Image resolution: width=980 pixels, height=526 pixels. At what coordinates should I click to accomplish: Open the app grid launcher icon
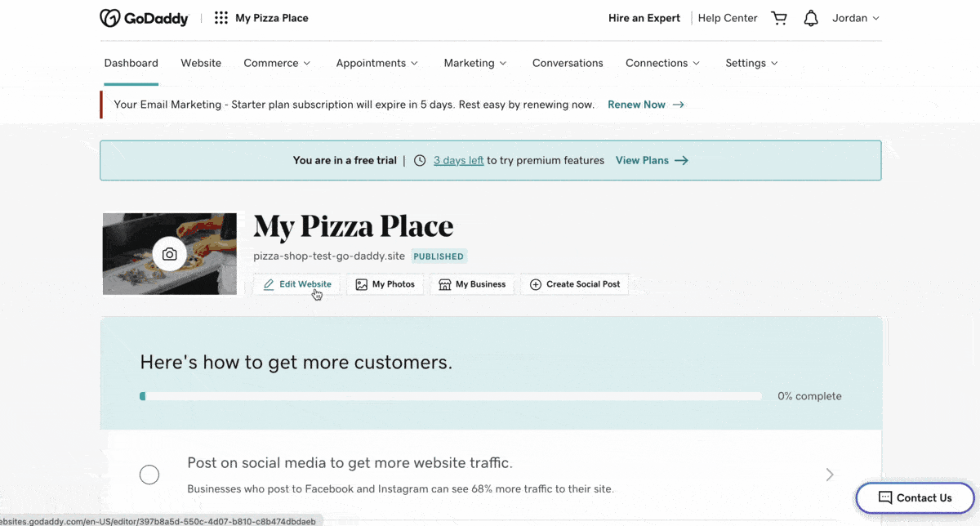(x=221, y=18)
